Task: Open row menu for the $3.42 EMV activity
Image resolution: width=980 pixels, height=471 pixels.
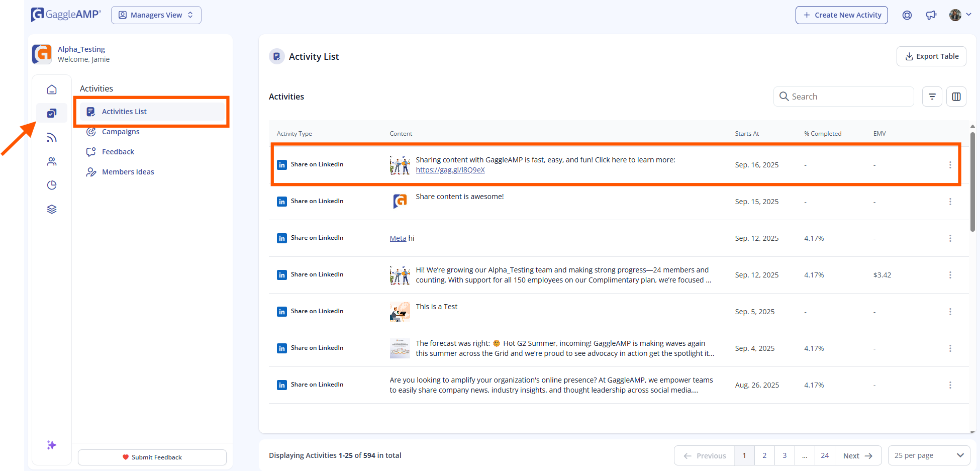Action: [950, 275]
